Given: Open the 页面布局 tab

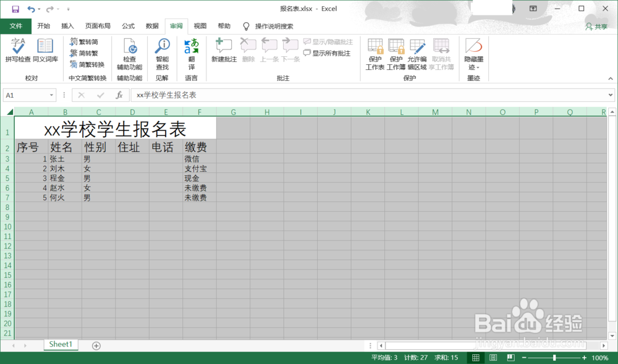Looking at the screenshot, I should tap(98, 26).
